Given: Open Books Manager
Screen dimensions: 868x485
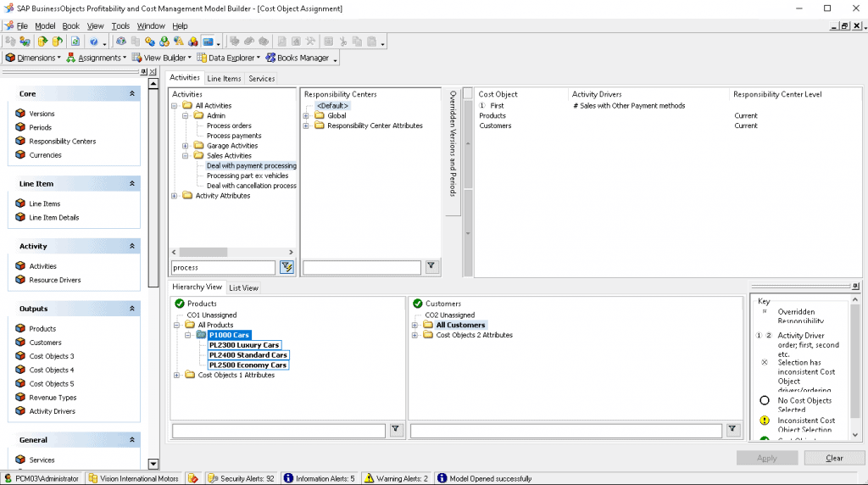Looking at the screenshot, I should (x=298, y=58).
